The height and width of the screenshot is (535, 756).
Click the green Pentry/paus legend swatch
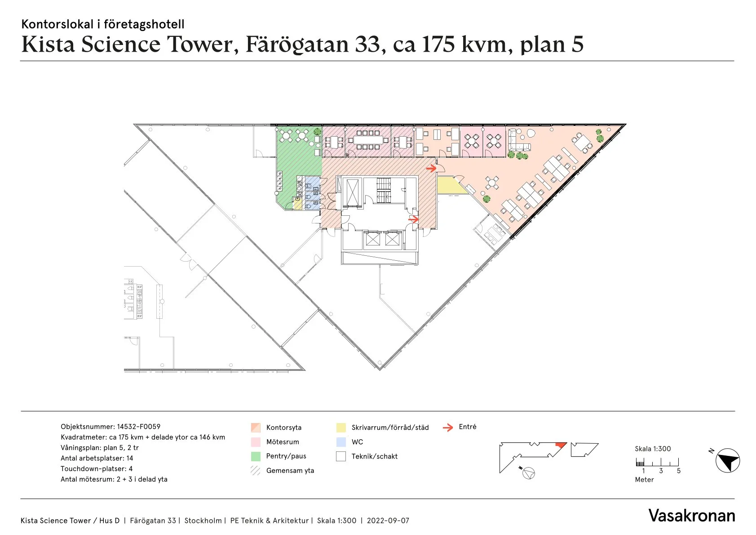click(x=256, y=456)
